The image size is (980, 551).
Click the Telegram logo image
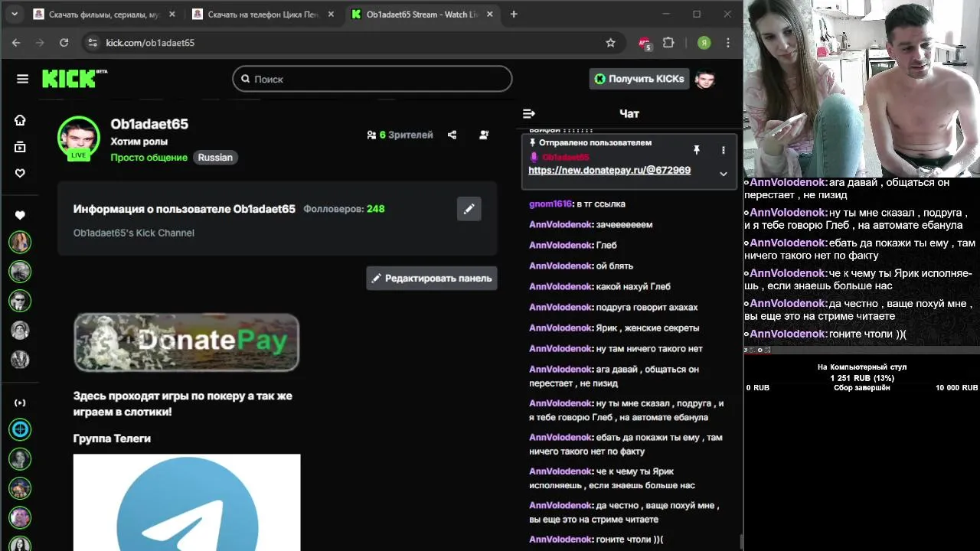187,503
